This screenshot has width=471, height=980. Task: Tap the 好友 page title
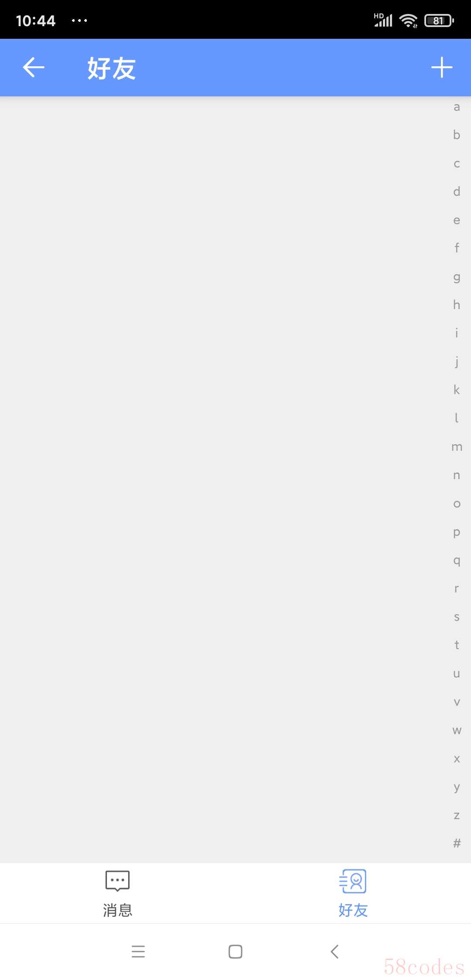[112, 68]
